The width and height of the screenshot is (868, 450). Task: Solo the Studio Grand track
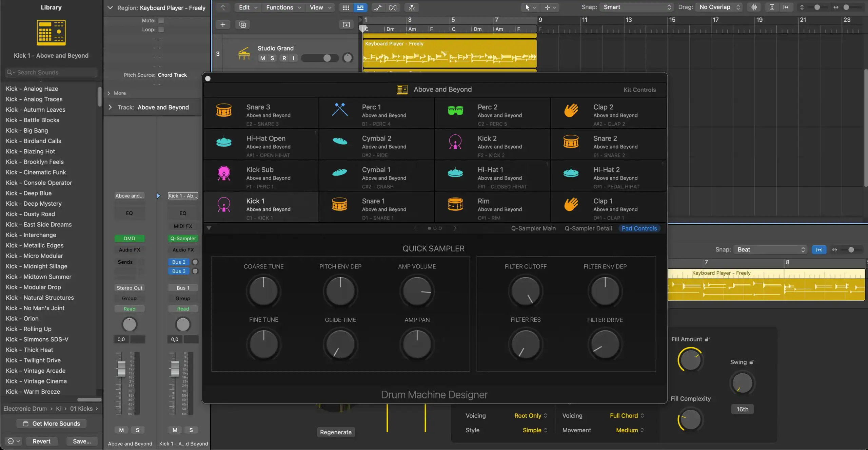click(x=272, y=58)
